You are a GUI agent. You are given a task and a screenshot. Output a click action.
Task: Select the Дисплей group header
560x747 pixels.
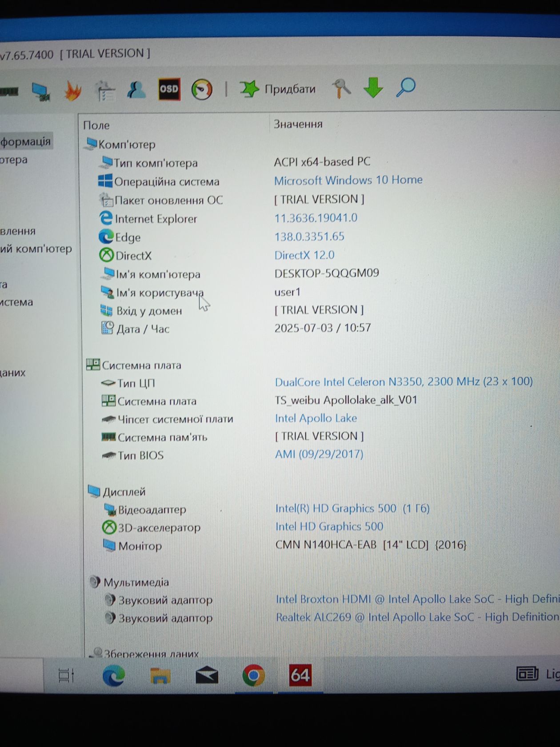(x=117, y=491)
